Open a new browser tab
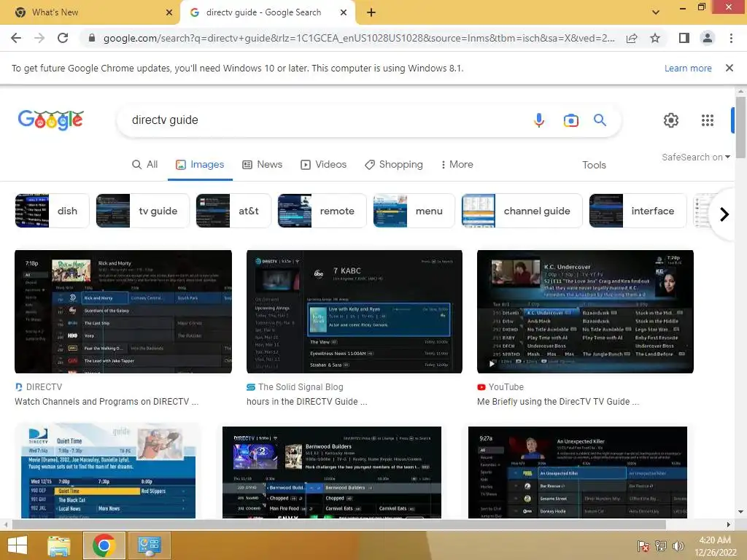The width and height of the screenshot is (747, 560). click(x=371, y=12)
